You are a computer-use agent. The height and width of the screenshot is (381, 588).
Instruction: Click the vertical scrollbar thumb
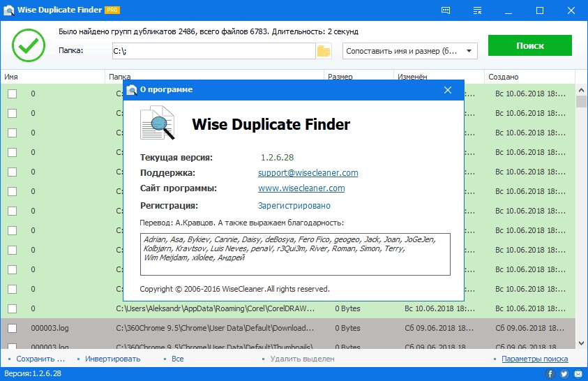[x=581, y=102]
